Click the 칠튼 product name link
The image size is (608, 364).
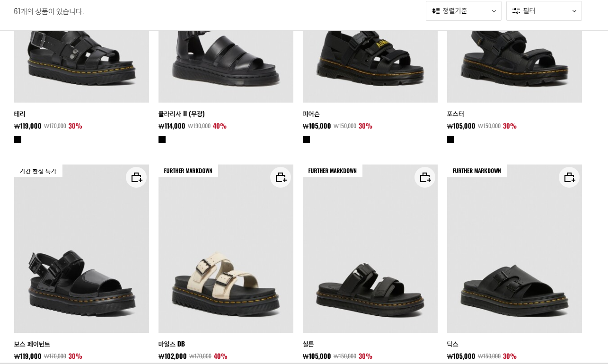308,344
